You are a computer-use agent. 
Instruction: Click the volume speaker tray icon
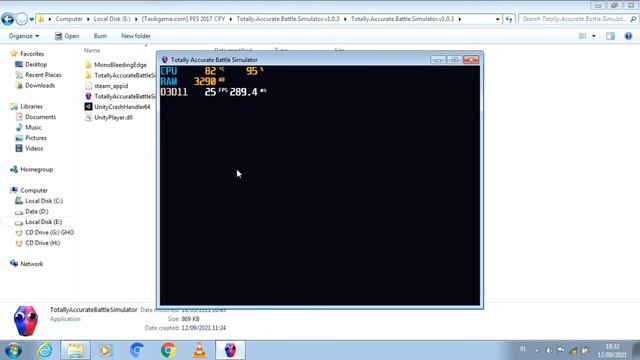[549, 350]
